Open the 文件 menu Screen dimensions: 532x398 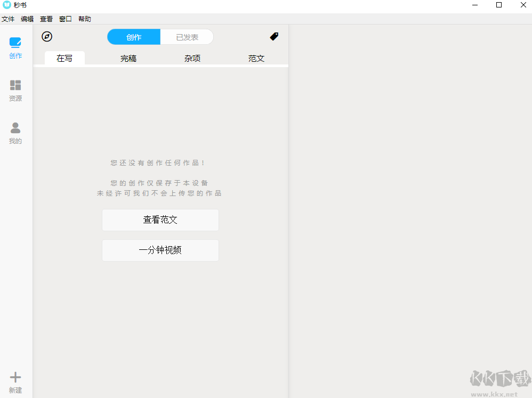tap(8, 19)
